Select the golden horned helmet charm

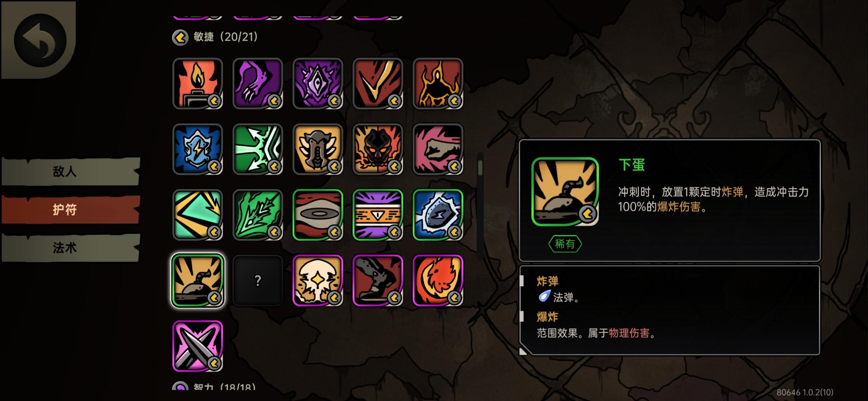coord(318,149)
